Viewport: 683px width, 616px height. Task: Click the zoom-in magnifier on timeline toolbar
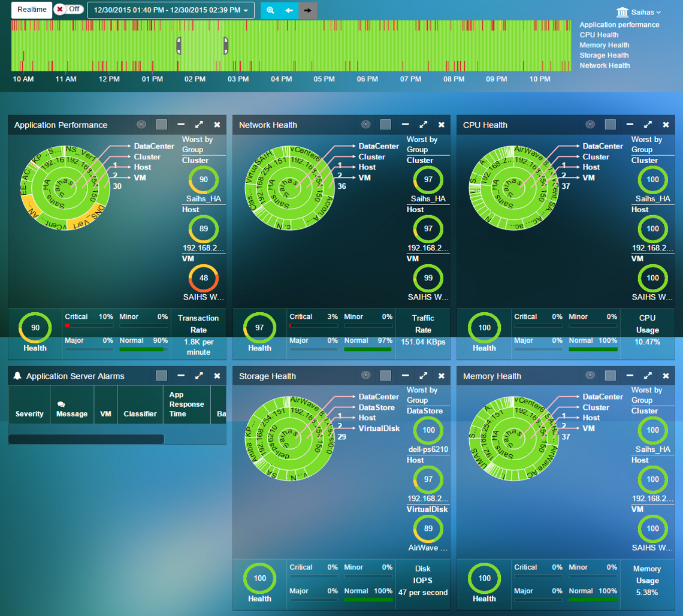coord(270,10)
